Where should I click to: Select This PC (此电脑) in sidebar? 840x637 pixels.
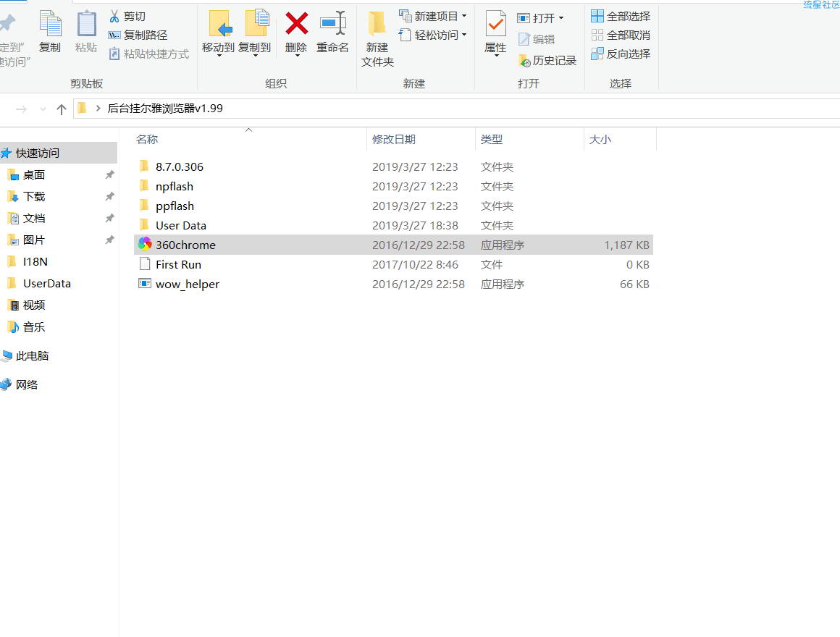[x=32, y=356]
